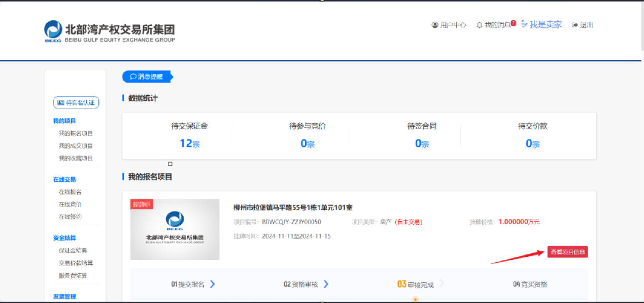The image size is (644, 303).
Task: Click project number BBWCQJY-ZZJY00050
Action: [291, 222]
